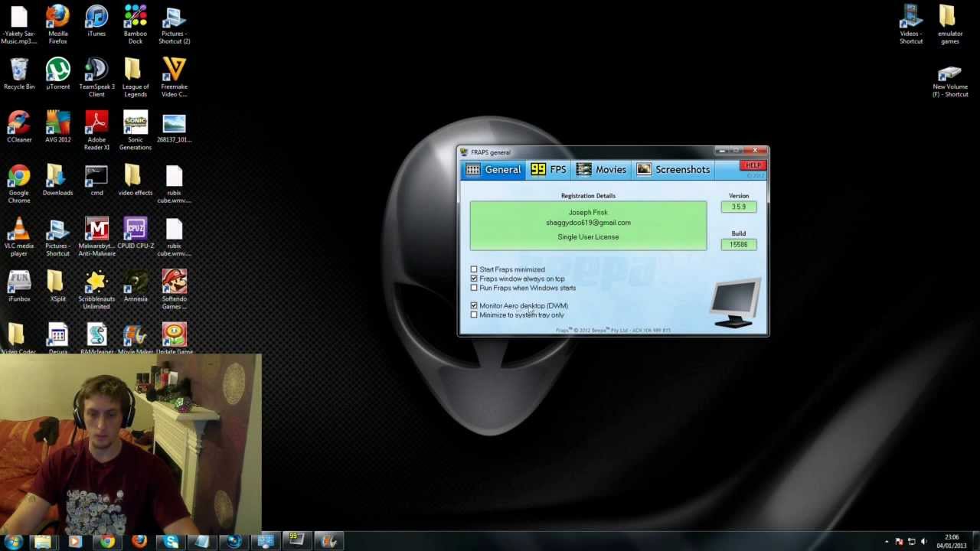Open the FPS tab in Fraps
The width and height of the screenshot is (980, 551).
(548, 170)
